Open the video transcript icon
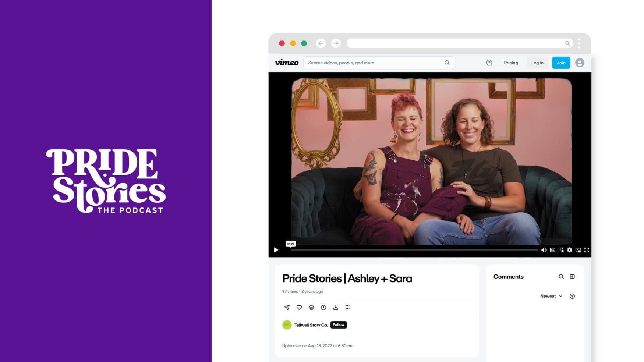This screenshot has height=362, width=644. (561, 250)
